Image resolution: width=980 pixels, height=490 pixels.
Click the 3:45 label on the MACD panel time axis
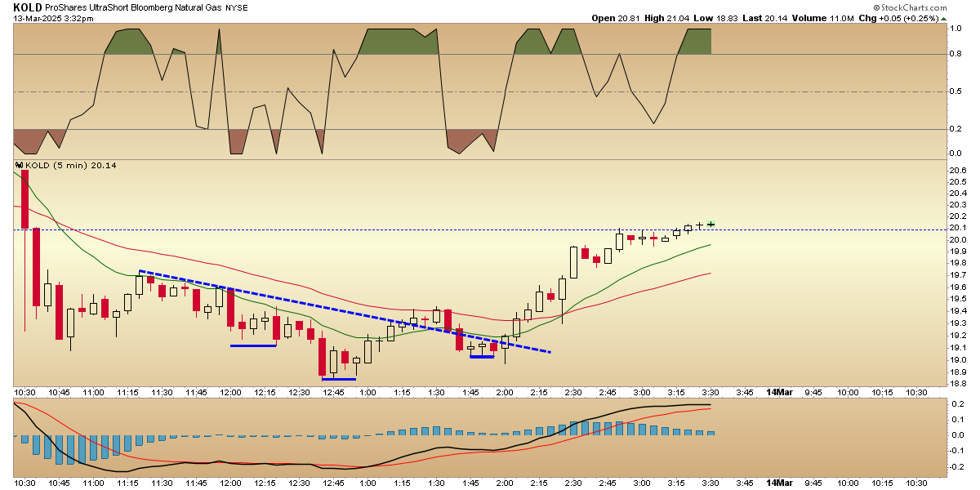click(x=744, y=483)
